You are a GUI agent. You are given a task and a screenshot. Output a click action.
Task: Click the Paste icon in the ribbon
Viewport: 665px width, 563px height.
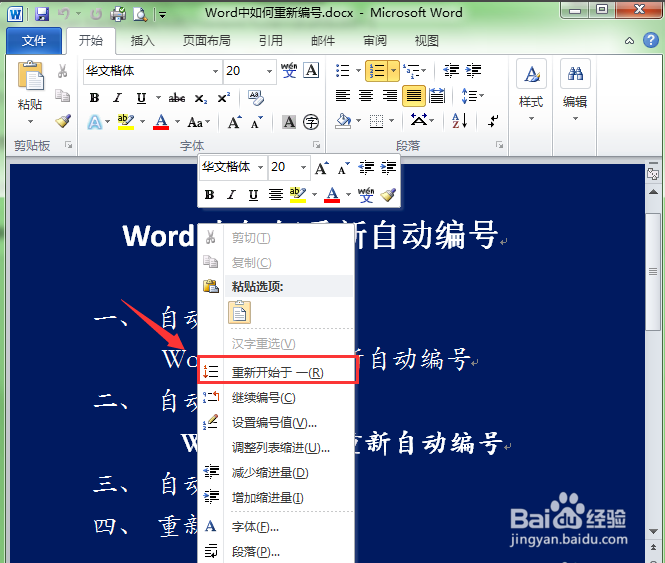pyautogui.click(x=30, y=76)
